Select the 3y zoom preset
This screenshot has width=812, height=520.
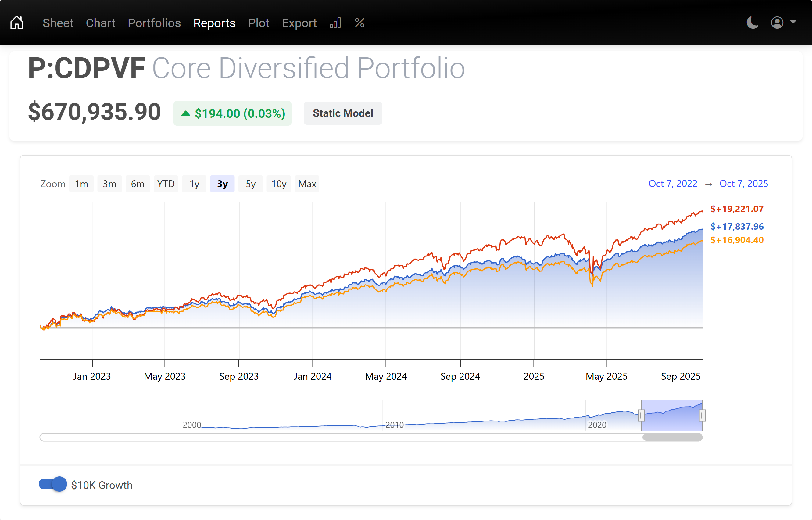222,184
